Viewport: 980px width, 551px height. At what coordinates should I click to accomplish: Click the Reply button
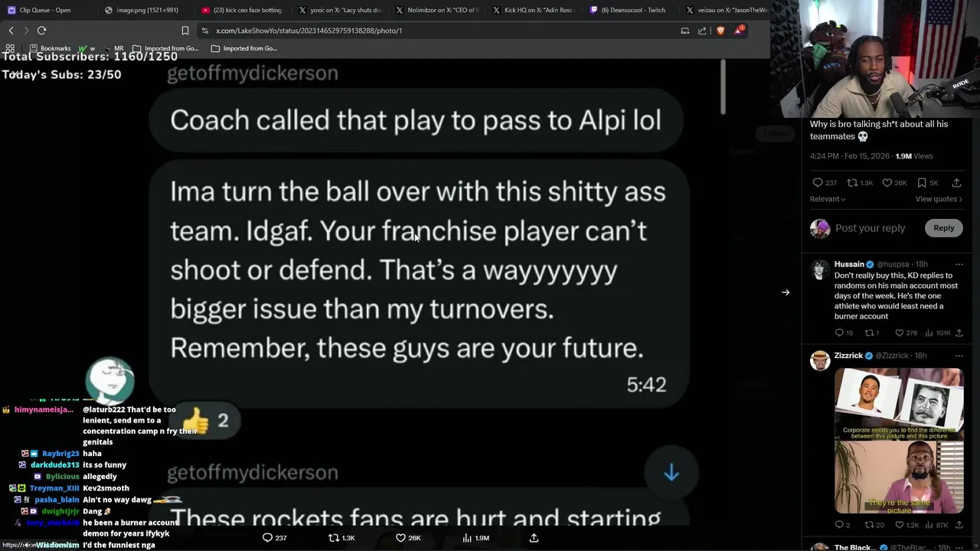click(943, 228)
